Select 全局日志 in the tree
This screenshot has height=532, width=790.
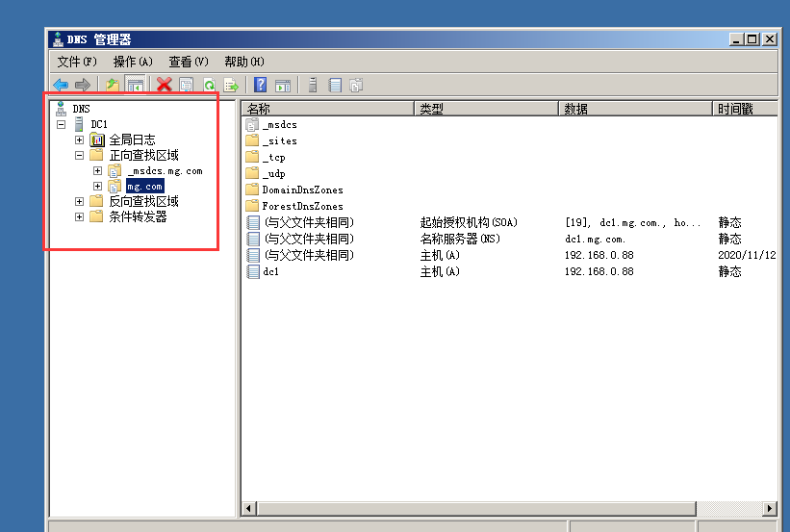[132, 139]
